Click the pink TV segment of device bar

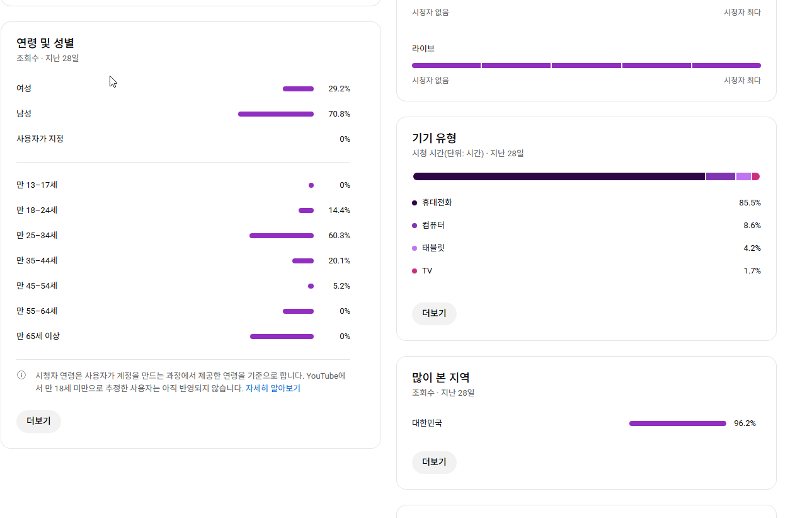point(756,176)
